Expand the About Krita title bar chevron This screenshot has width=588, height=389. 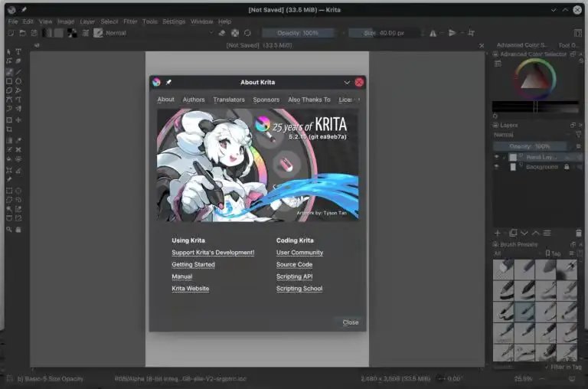coord(347,82)
